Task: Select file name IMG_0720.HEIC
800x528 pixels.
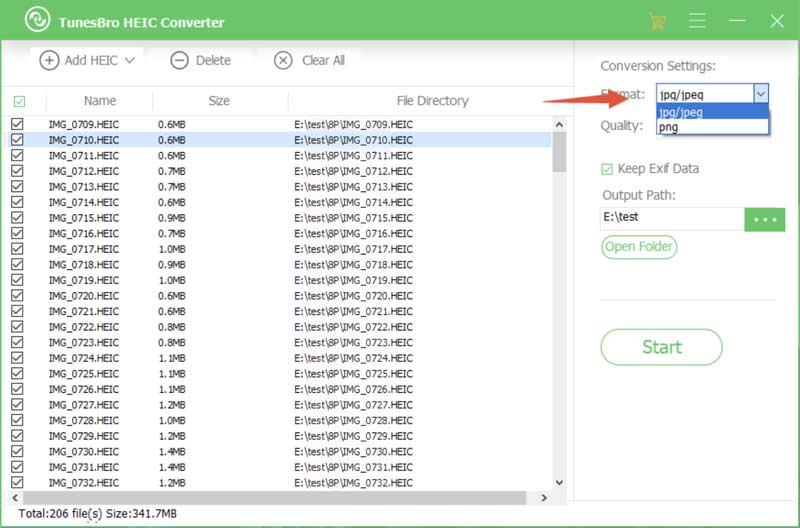Action: (84, 295)
